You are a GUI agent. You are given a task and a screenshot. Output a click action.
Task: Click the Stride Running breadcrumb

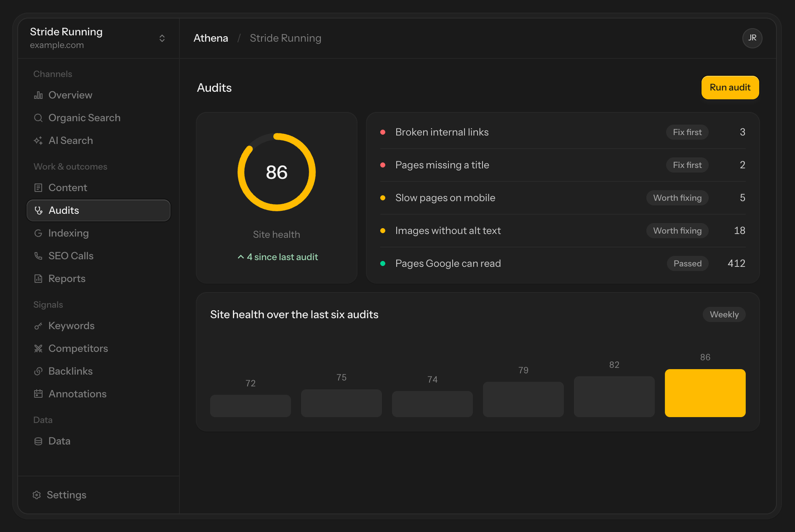point(285,38)
